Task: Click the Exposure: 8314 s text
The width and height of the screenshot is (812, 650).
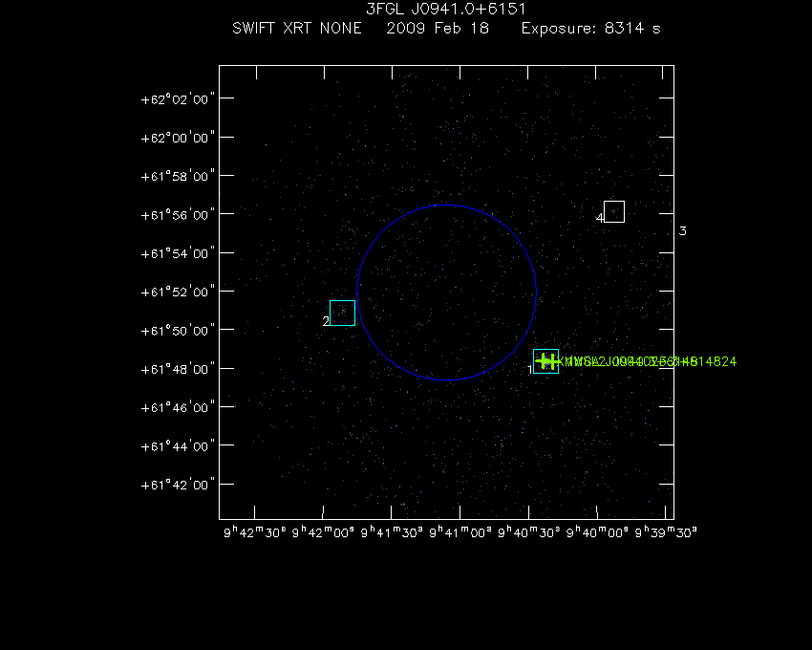Action: click(x=591, y=28)
